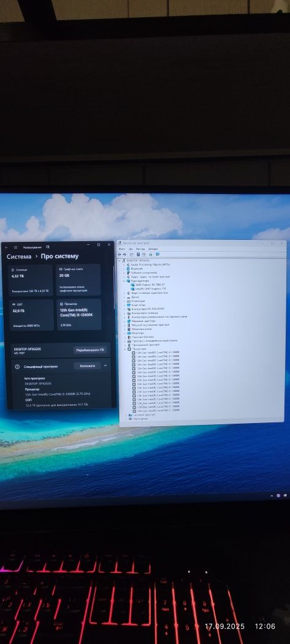Click the Copy button for device specifications

(88, 365)
